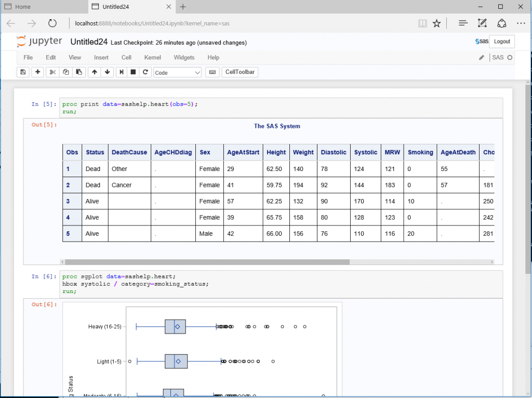The height and width of the screenshot is (398, 532).
Task: Open the Kernel menu
Action: pos(152,58)
